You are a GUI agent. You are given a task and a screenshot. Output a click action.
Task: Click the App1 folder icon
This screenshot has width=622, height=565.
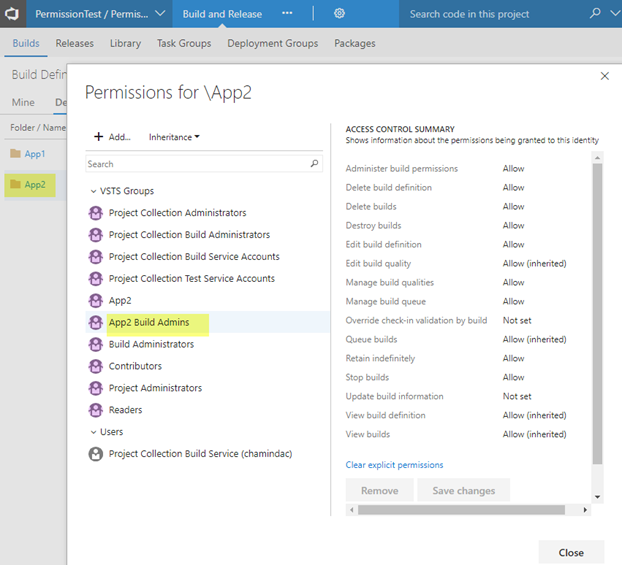click(15, 154)
